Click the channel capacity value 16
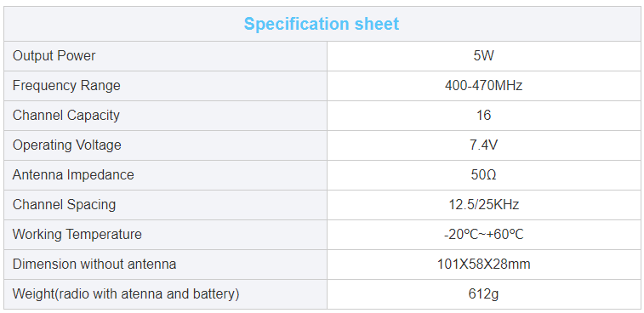 [x=483, y=116]
